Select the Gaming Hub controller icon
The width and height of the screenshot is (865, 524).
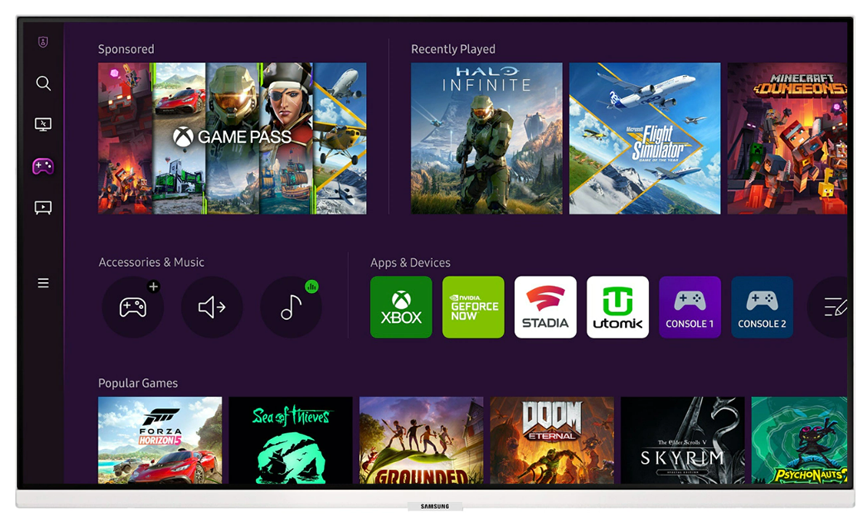click(43, 166)
